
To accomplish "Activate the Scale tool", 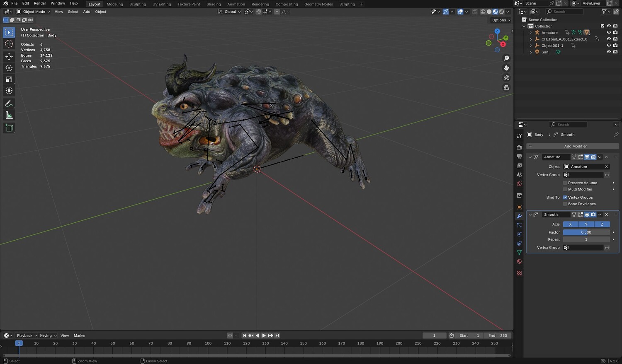I will (9, 79).
